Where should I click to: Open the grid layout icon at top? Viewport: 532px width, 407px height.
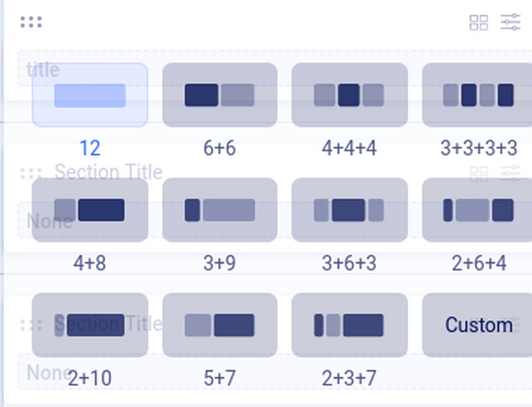tap(479, 22)
